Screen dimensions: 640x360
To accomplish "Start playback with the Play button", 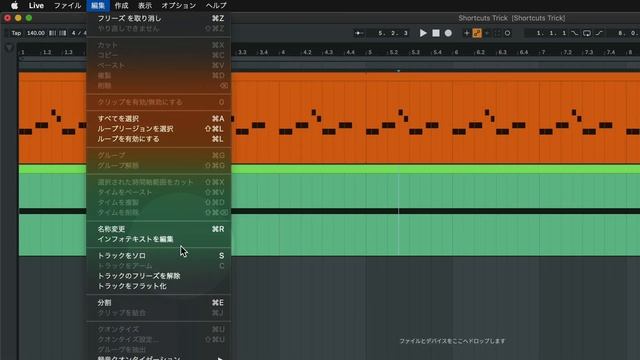I will (423, 33).
